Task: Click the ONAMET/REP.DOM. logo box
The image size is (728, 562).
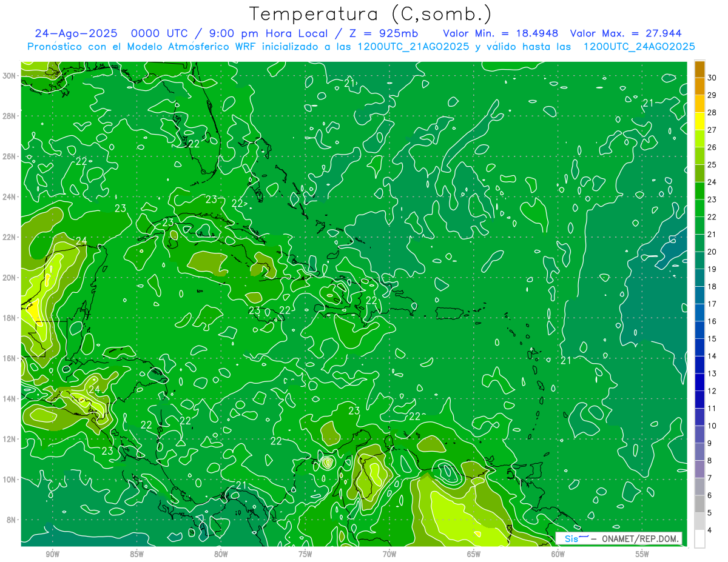Action: tap(619, 538)
